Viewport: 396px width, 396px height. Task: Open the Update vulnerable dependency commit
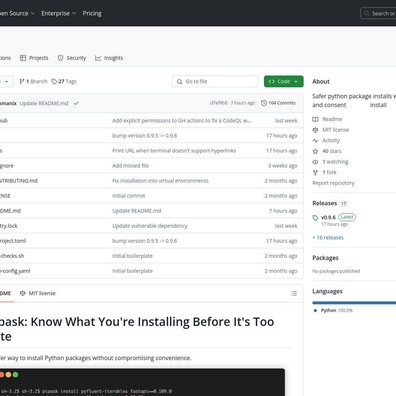pyautogui.click(x=150, y=226)
